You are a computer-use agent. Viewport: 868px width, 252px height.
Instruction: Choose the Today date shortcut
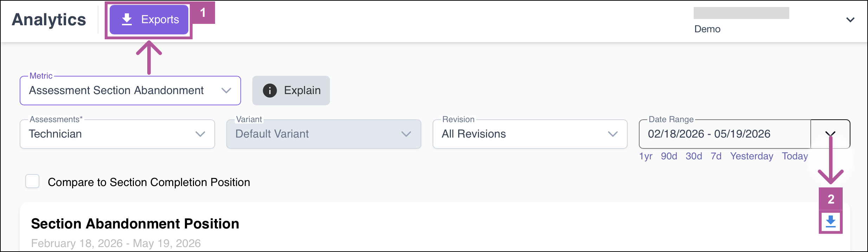(795, 156)
